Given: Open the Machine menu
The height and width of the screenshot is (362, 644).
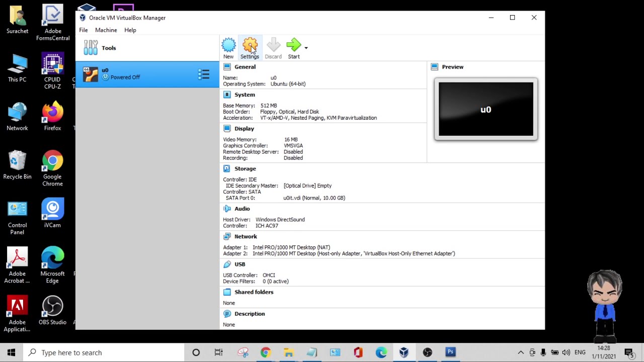Looking at the screenshot, I should 106,30.
